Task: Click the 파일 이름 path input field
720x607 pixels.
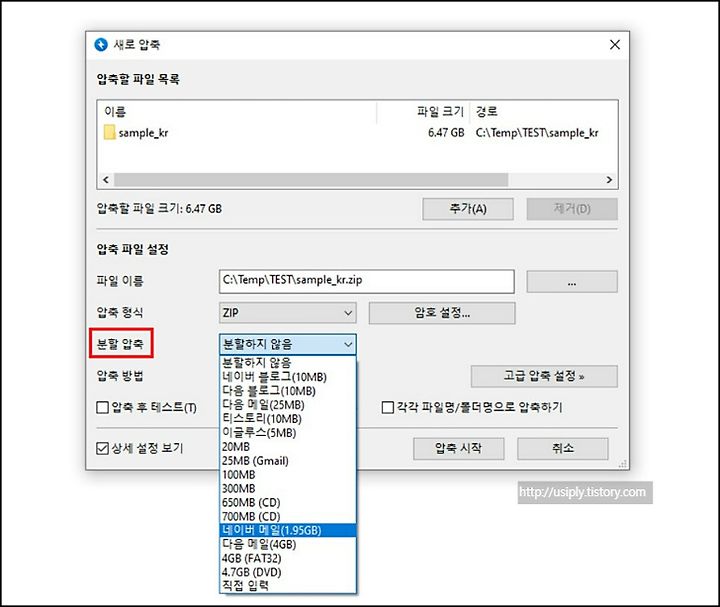Action: (366, 281)
